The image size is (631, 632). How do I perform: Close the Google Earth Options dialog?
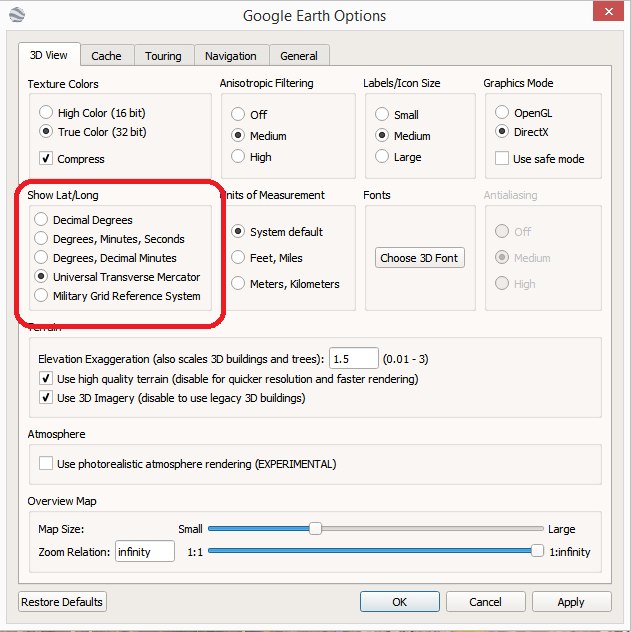(608, 11)
